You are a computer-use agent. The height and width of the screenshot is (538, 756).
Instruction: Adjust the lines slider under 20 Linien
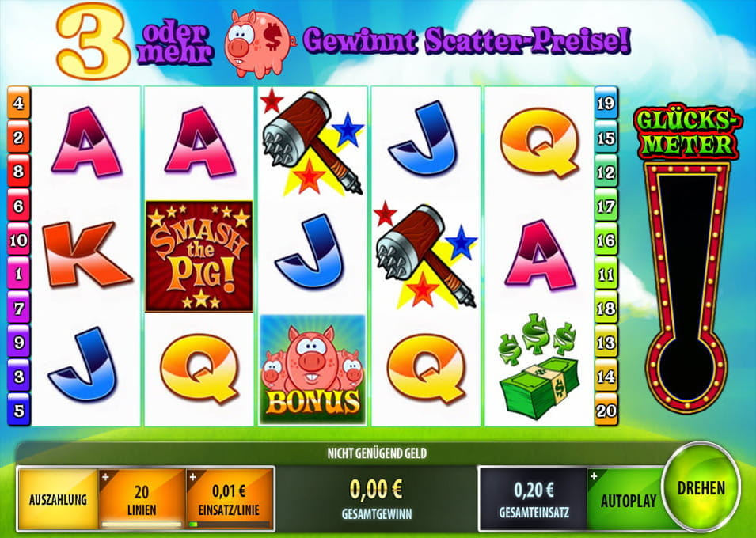coord(142,524)
